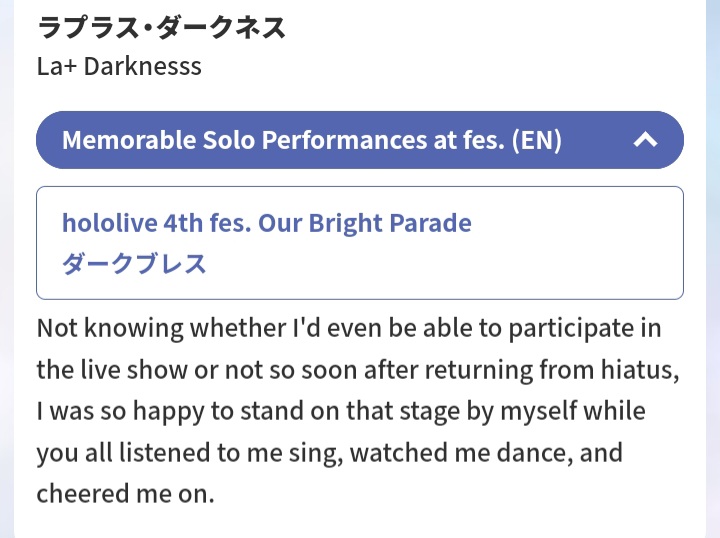Screen dimensions: 720x538
Task: Click the line starting 'Not knowing whether'
Action: click(349, 329)
